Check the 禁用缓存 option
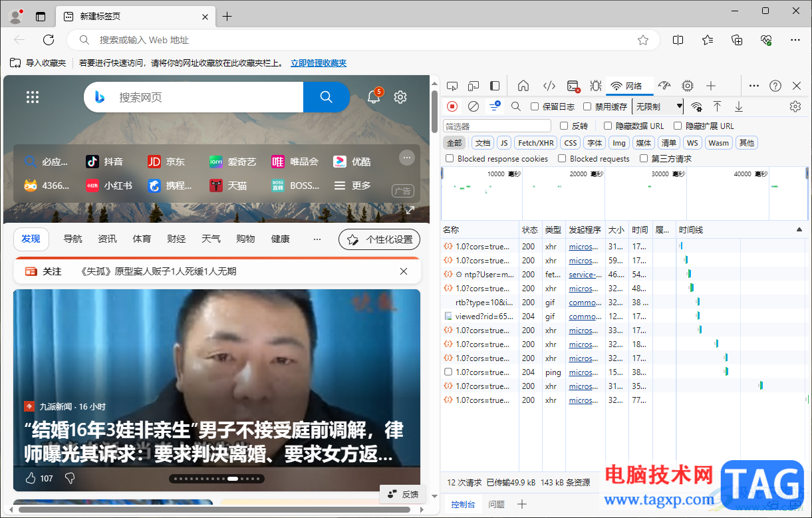The height and width of the screenshot is (518, 812). (587, 106)
